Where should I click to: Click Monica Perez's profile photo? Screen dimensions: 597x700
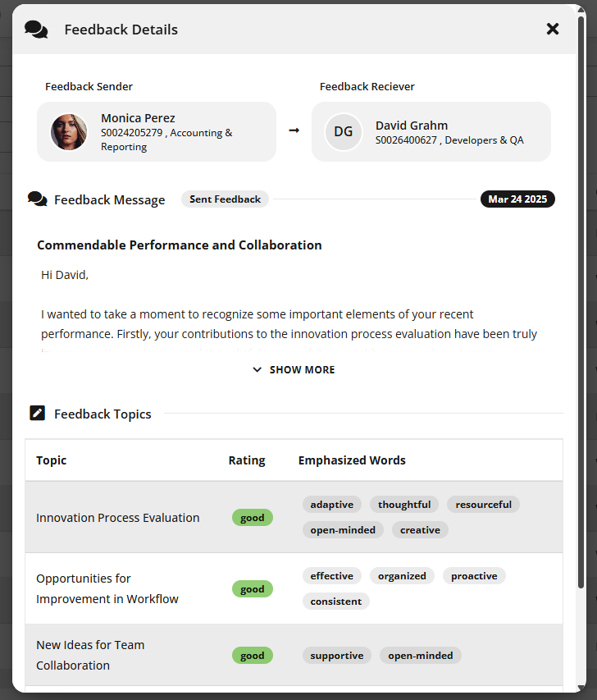coord(69,131)
